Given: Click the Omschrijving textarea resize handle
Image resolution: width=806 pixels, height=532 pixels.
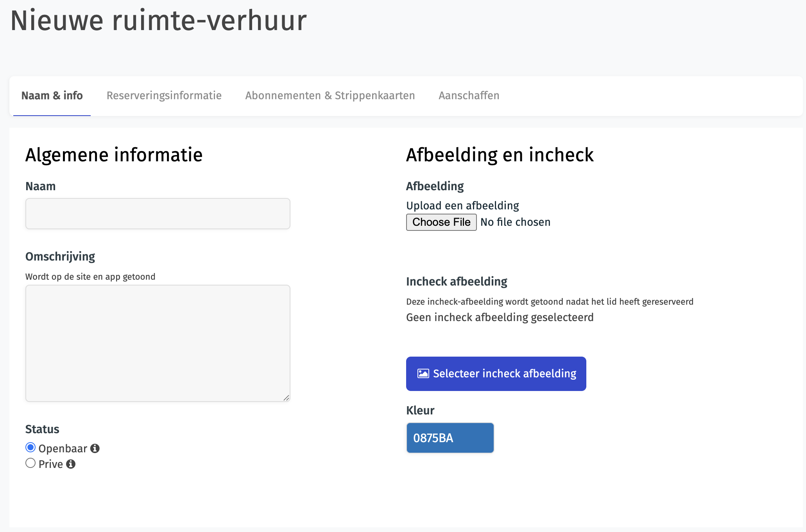Looking at the screenshot, I should point(286,398).
